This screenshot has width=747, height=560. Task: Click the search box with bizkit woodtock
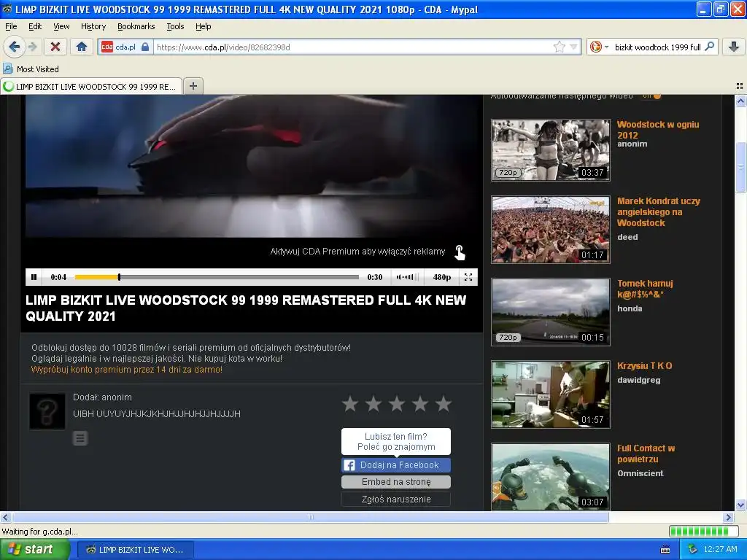click(x=657, y=47)
